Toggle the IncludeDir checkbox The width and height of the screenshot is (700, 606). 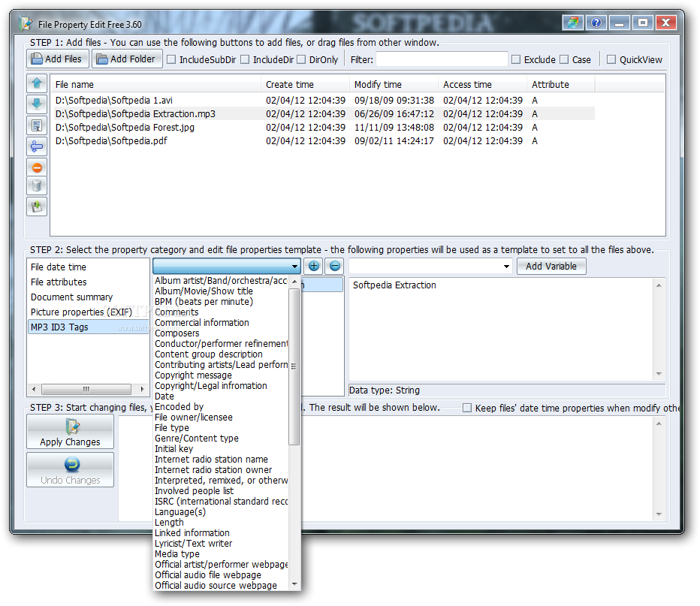(x=245, y=60)
